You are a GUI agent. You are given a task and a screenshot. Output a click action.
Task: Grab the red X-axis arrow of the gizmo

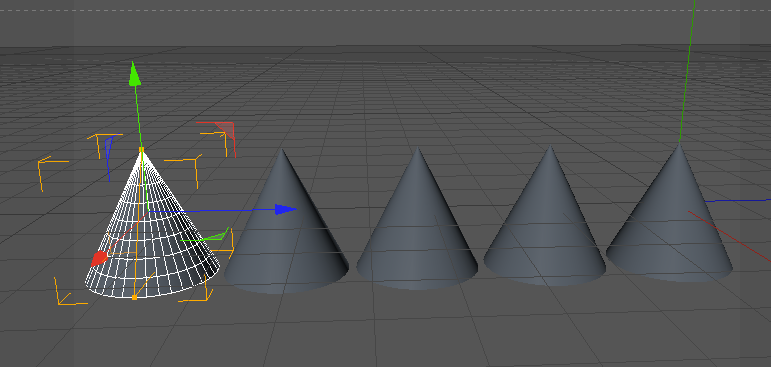tap(99, 258)
